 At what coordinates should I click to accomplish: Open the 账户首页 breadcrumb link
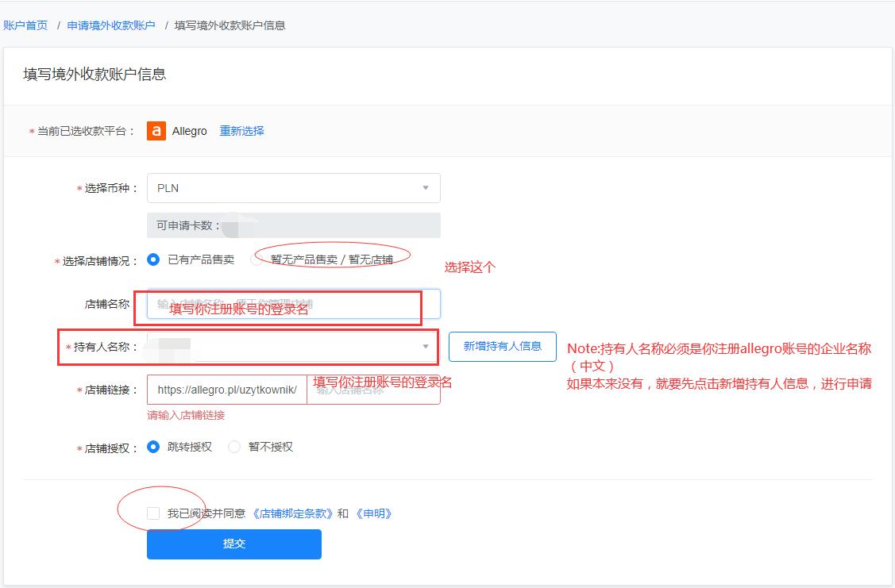(x=26, y=25)
